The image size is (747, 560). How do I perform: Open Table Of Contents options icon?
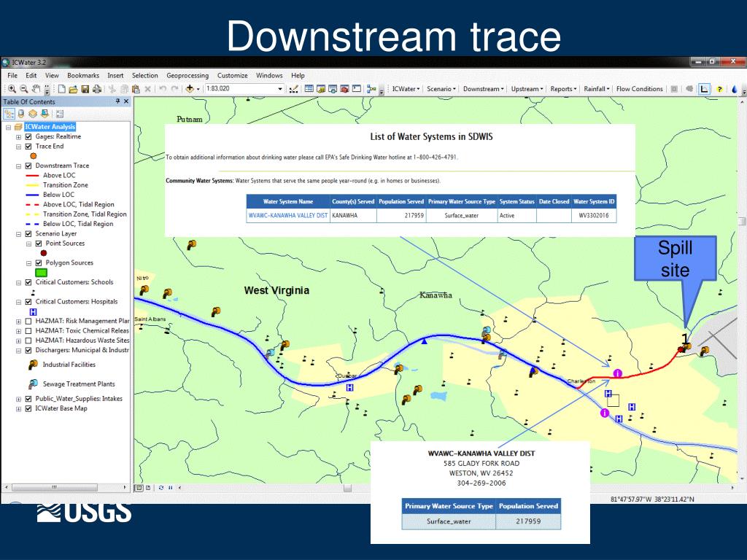pos(60,114)
